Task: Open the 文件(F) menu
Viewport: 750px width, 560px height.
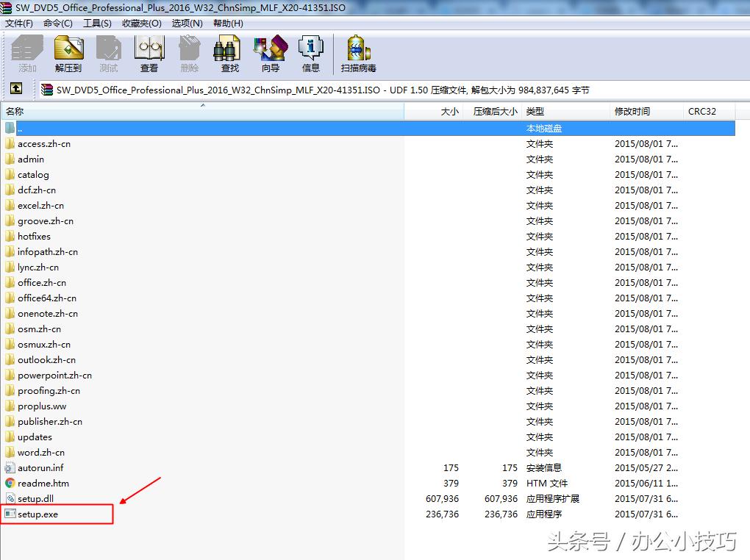Action: click(x=18, y=23)
